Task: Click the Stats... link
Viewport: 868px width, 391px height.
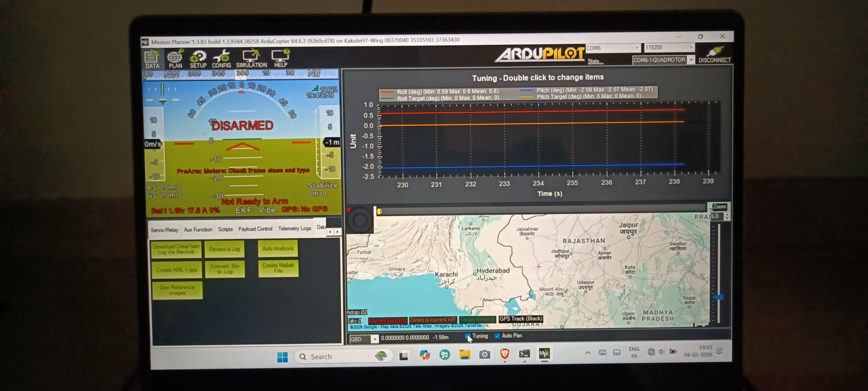Action: point(594,61)
